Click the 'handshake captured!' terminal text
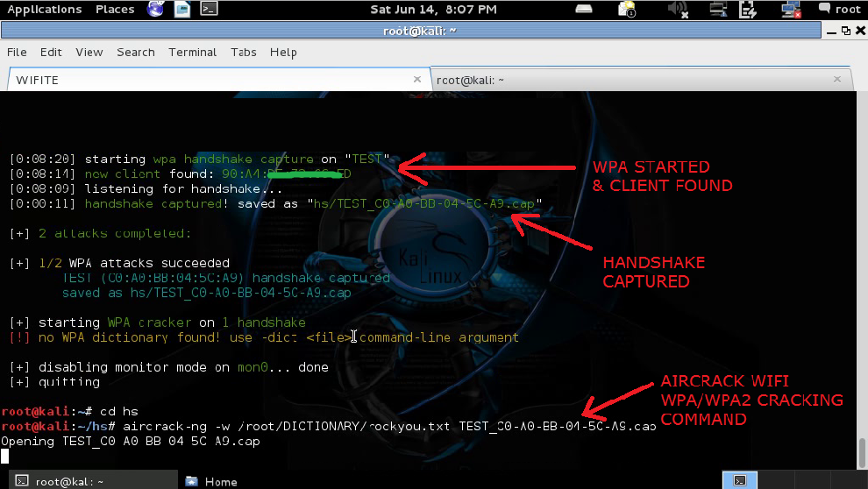 point(157,203)
